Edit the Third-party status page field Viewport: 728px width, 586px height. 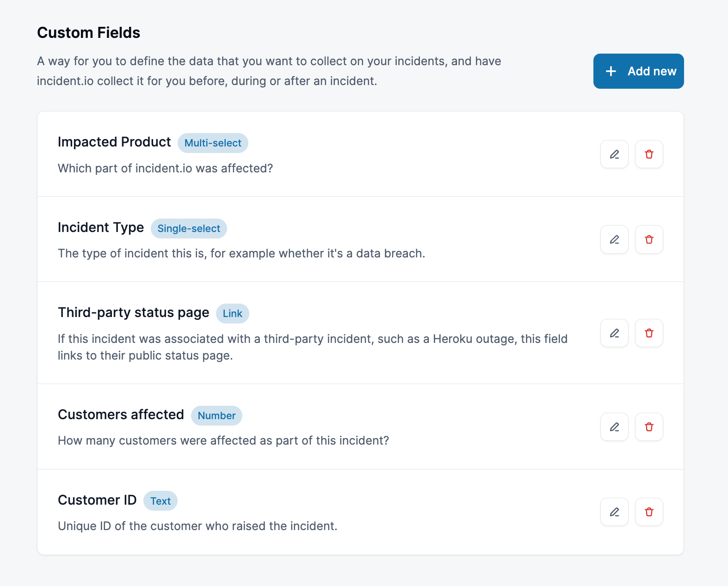point(614,333)
